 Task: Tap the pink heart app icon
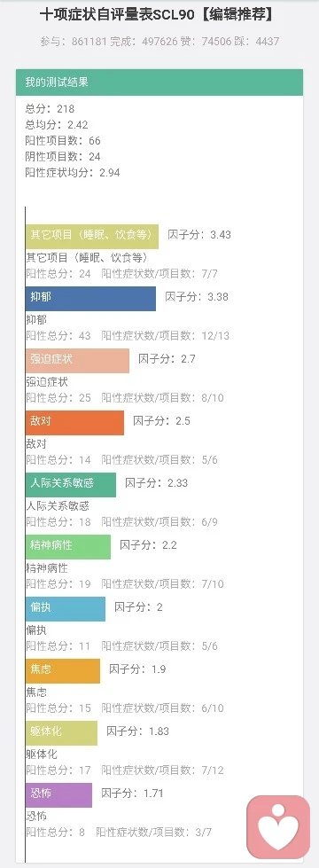[x=278, y=826]
